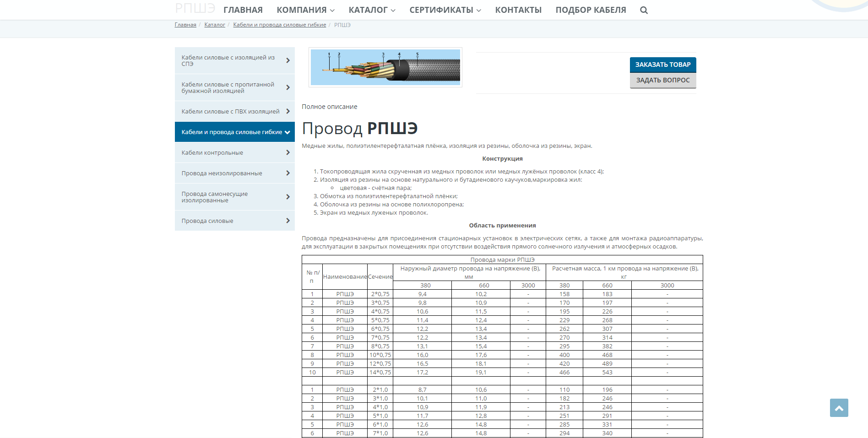Expand Провода неизолированные sidebar category

235,173
